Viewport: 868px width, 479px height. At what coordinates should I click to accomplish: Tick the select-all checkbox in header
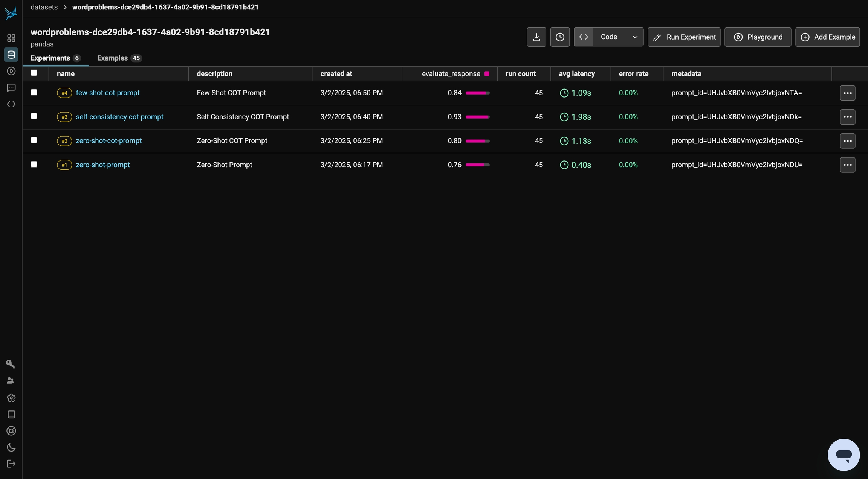(x=34, y=73)
